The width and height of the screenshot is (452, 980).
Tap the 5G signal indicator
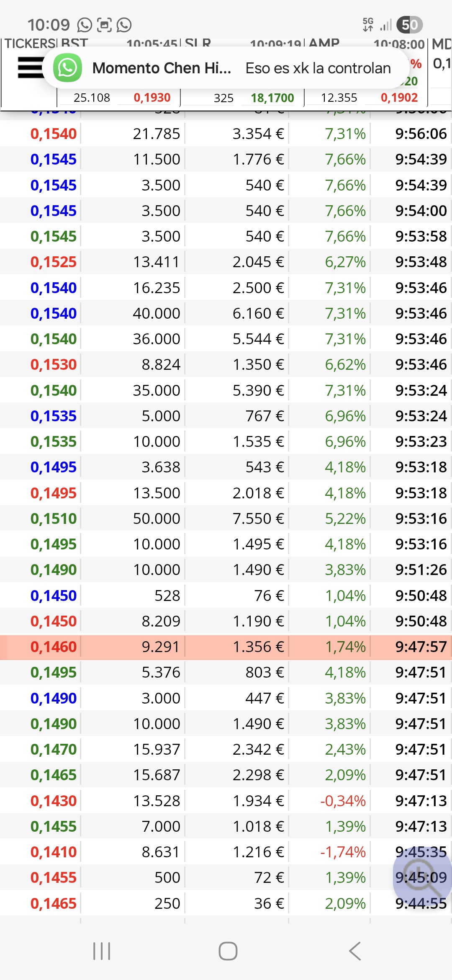pyautogui.click(x=368, y=25)
